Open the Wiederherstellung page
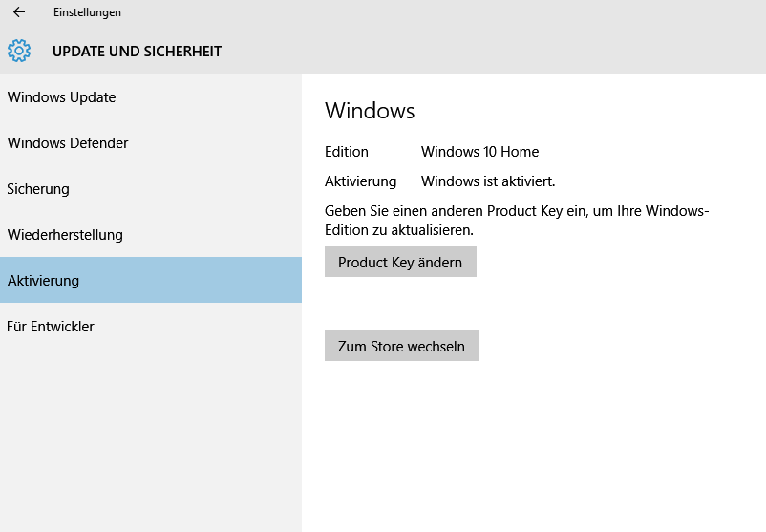This screenshot has width=766, height=532. click(65, 235)
